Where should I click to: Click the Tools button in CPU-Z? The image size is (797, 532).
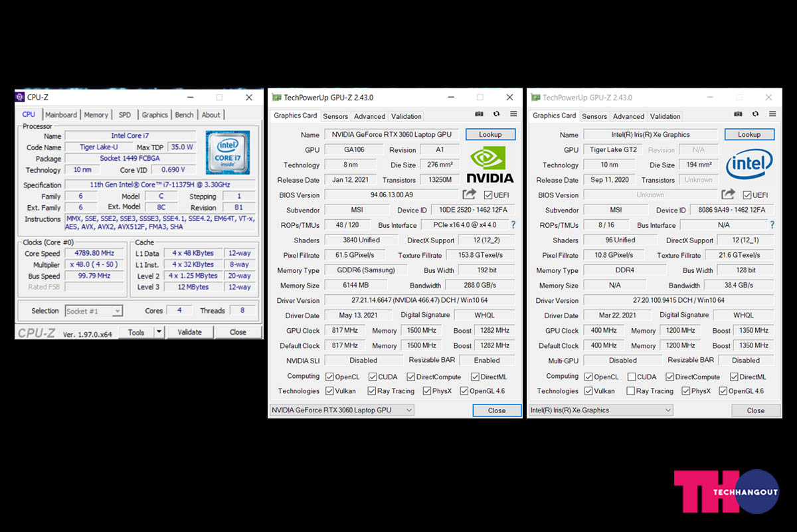[136, 332]
